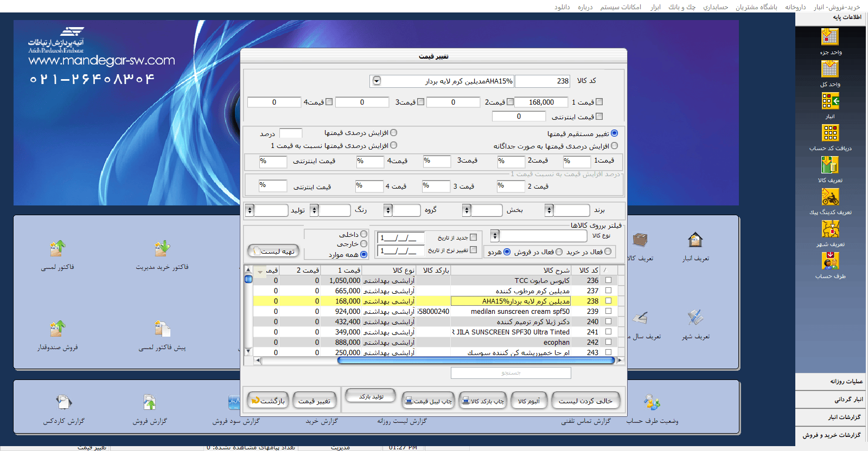Open the برند dropdown
Viewport: 868px width, 451px height.
[x=549, y=210]
